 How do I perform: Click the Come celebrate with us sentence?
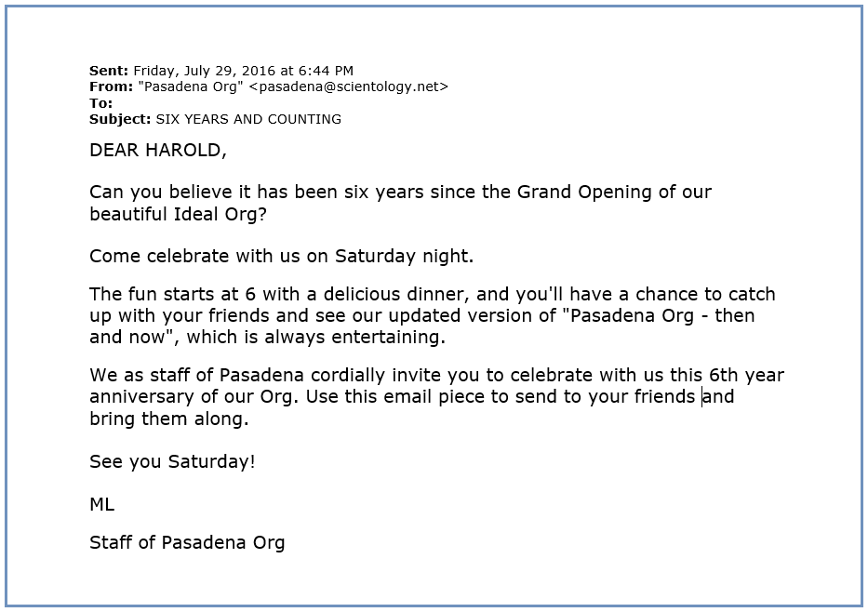coord(282,256)
